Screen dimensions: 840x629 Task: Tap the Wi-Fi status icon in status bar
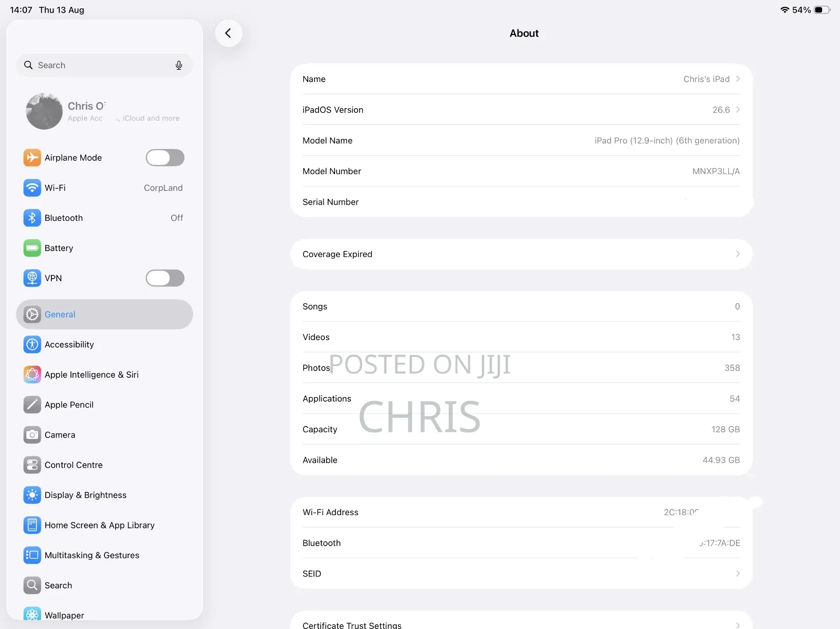pyautogui.click(x=785, y=10)
